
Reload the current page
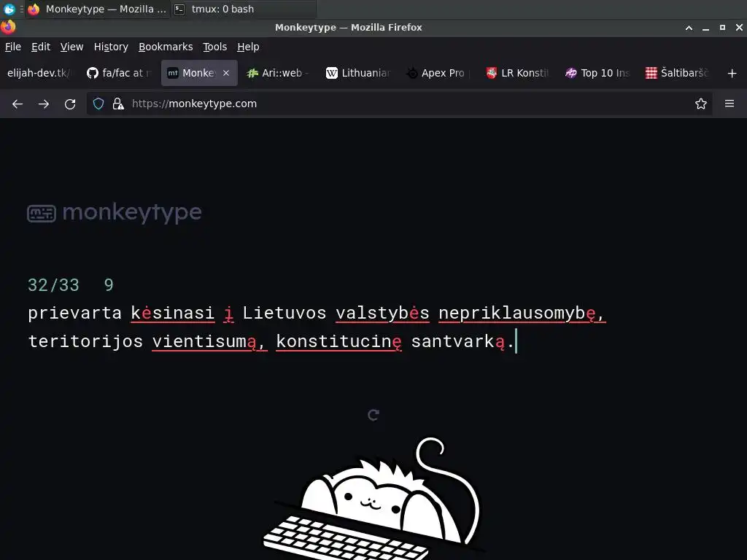[70, 104]
